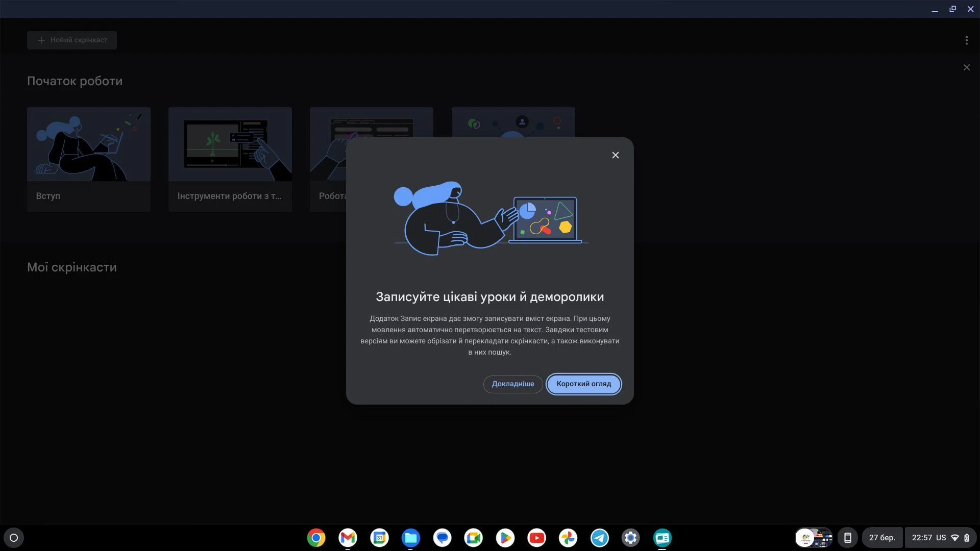This screenshot has height=551, width=980.
Task: Open the Інструменти роботи з т... card
Action: (230, 159)
